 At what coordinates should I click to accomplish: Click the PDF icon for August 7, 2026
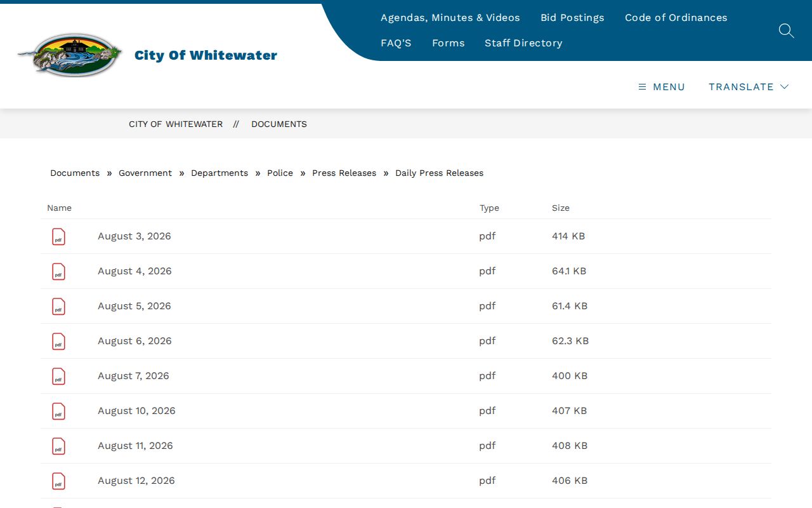click(x=58, y=377)
